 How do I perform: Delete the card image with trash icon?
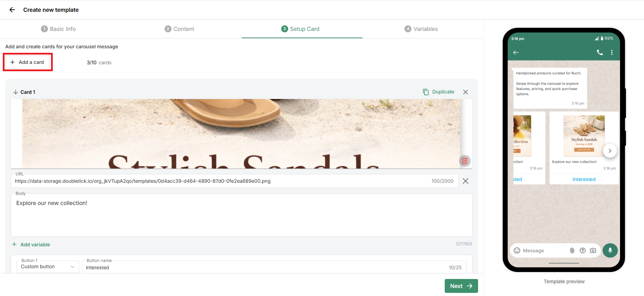(465, 161)
